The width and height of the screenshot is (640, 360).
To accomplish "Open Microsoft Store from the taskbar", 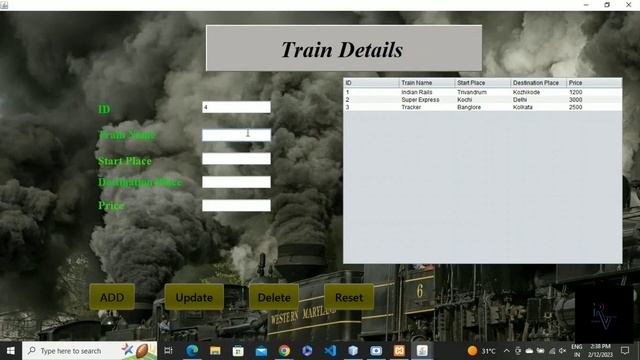I will point(238,351).
